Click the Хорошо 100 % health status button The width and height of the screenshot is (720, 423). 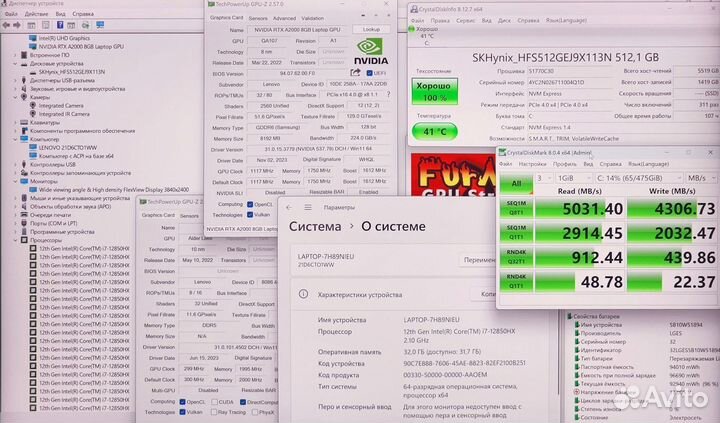click(x=434, y=91)
